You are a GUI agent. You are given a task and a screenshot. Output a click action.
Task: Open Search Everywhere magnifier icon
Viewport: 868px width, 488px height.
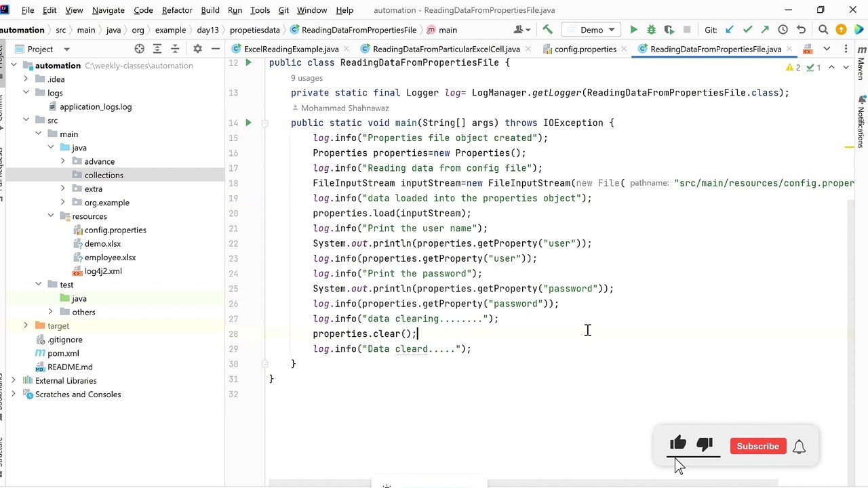click(x=823, y=30)
